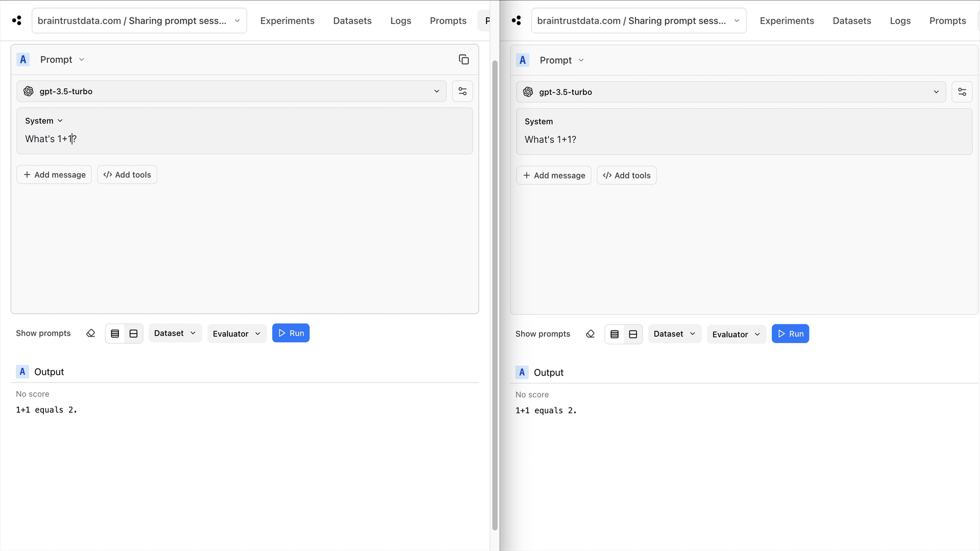Open Logs tab in right window
This screenshot has width=980, height=551.
(x=900, y=21)
